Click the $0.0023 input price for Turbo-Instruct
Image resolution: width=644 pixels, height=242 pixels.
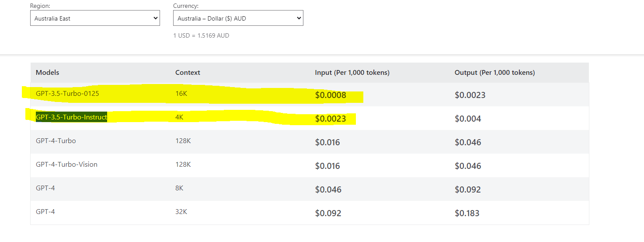pos(331,119)
